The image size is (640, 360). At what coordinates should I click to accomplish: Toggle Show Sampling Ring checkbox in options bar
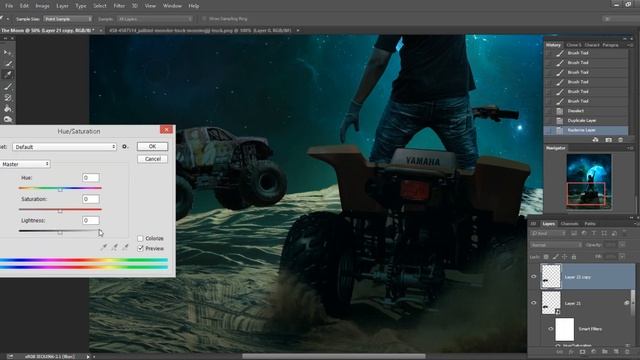tap(204, 19)
